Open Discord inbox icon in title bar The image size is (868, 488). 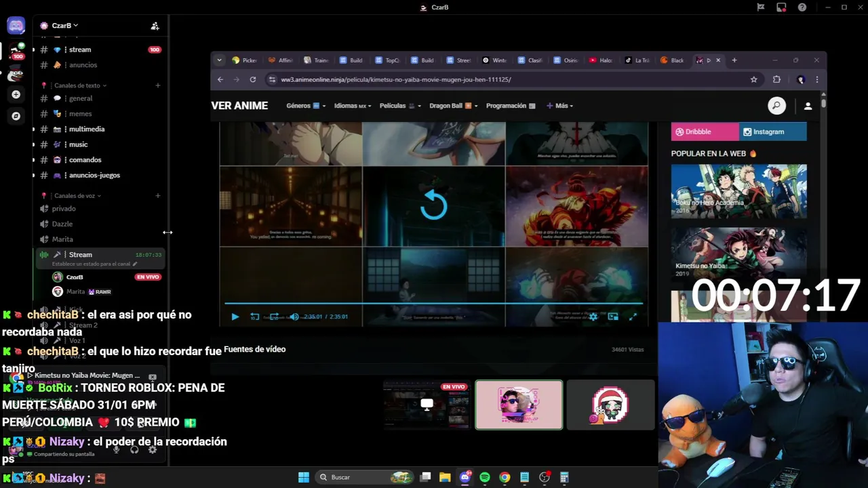click(781, 7)
